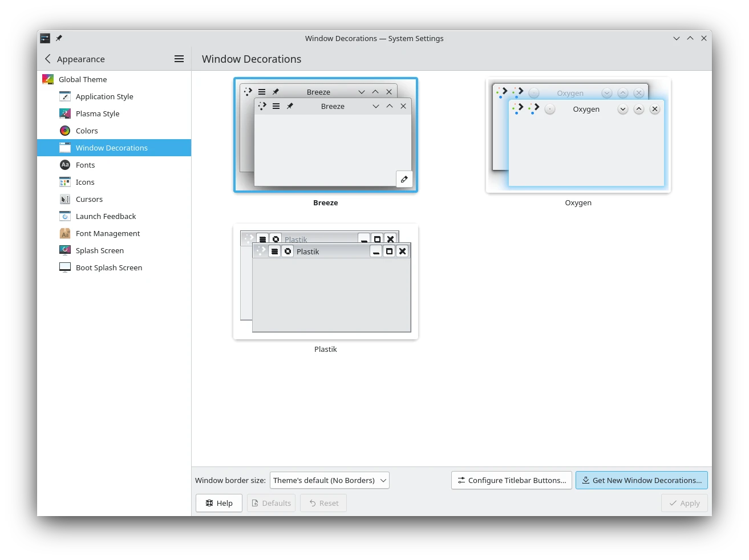The image size is (749, 560).
Task: Click the pin icon in the window title bar
Action: (59, 38)
